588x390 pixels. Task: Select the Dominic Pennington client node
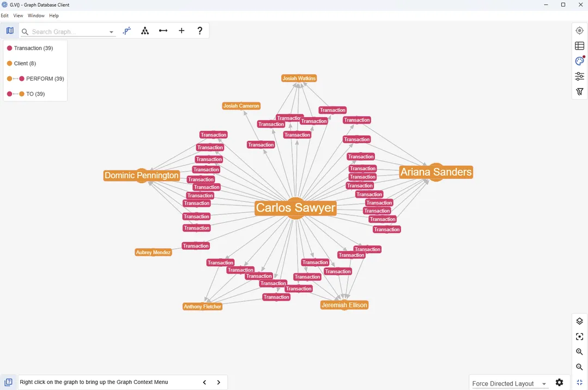click(141, 175)
